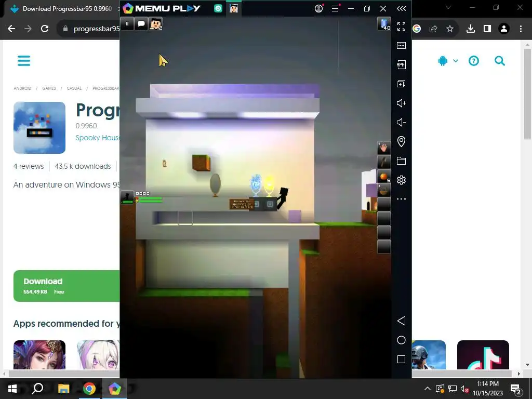Switch to the MEmu home tab
This screenshot has height=399, width=532.
218,9
